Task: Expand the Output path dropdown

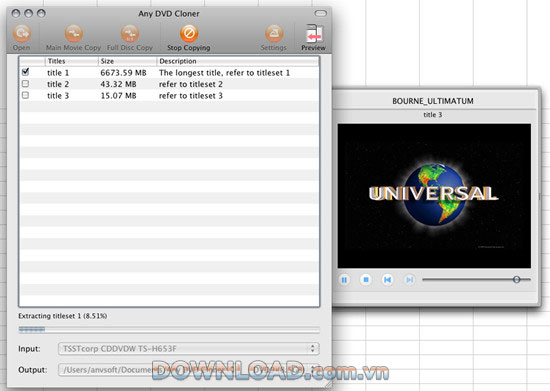Action: pos(189,370)
